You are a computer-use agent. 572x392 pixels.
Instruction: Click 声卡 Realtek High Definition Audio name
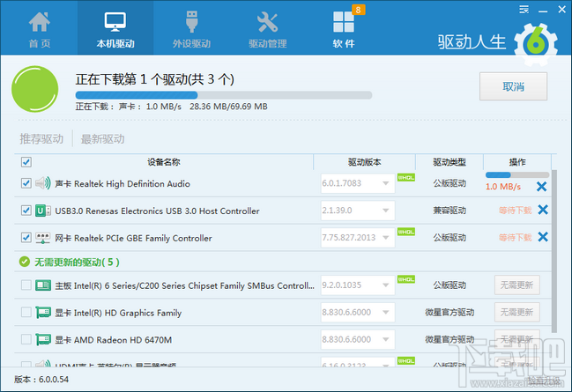click(x=123, y=183)
